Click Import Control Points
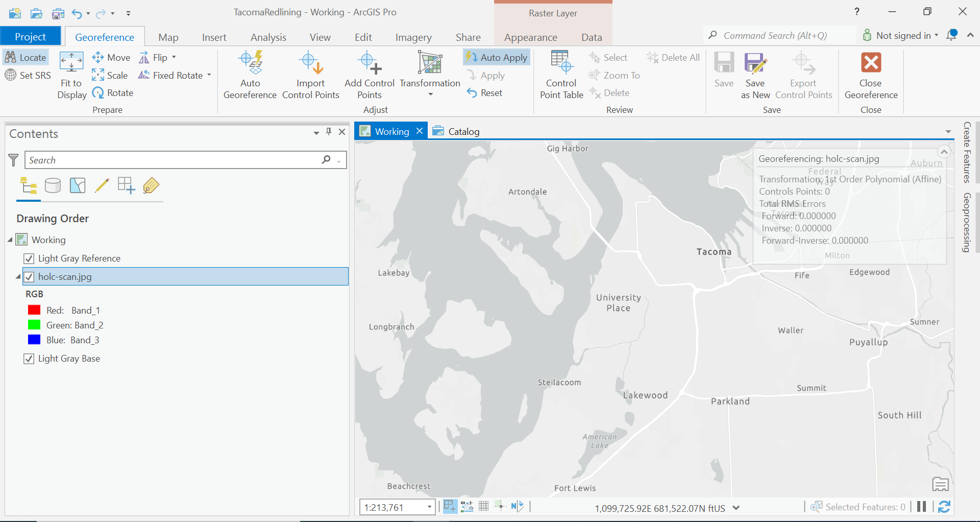The image size is (980, 522). (x=310, y=75)
